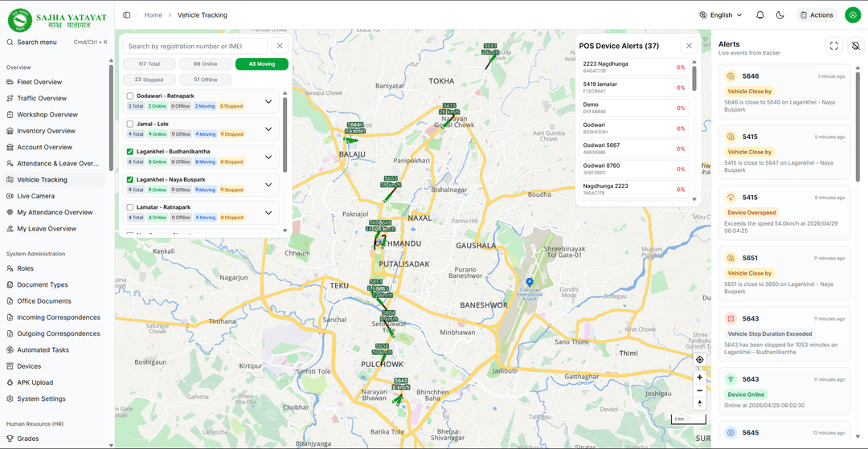Click Incoming Correspondences sidebar icon

pyautogui.click(x=10, y=317)
